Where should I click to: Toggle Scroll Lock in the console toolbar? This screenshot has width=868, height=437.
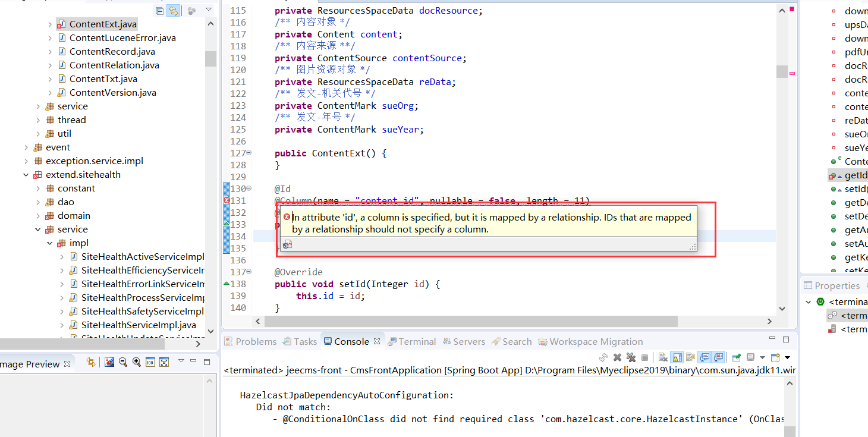(677, 357)
